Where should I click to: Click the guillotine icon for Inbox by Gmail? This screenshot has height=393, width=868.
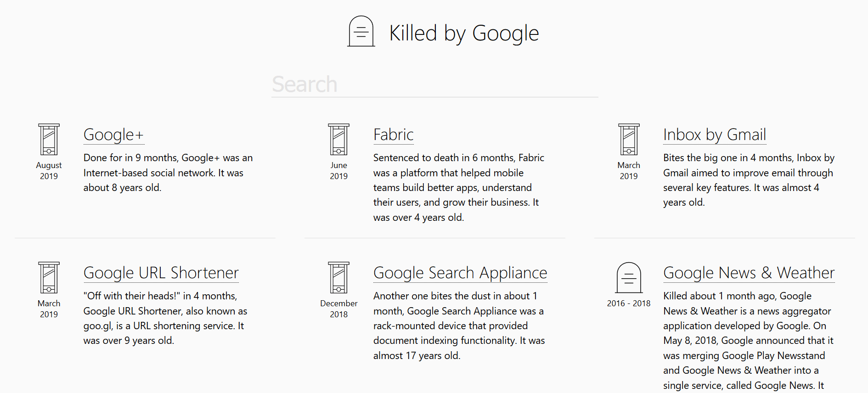pos(629,140)
